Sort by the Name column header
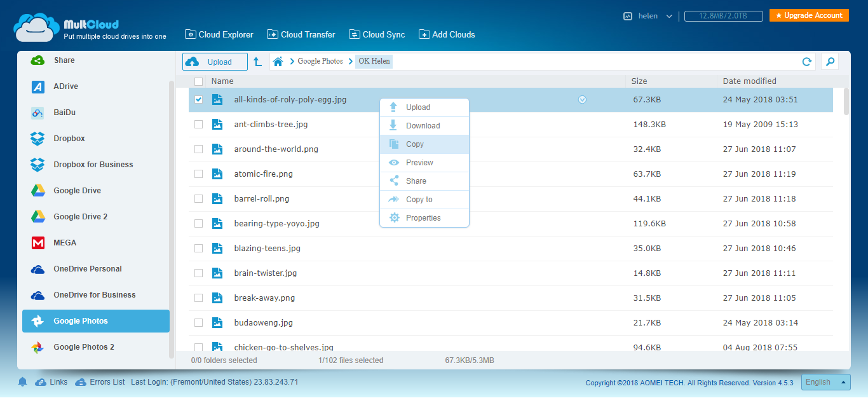Screen dimensions: 868x398 [x=222, y=81]
